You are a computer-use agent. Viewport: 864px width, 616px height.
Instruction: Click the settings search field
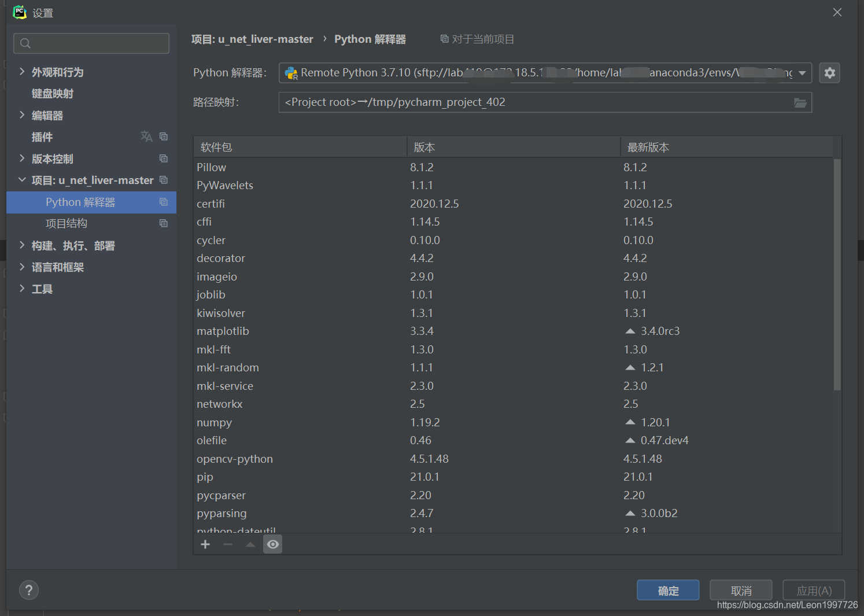(91, 43)
